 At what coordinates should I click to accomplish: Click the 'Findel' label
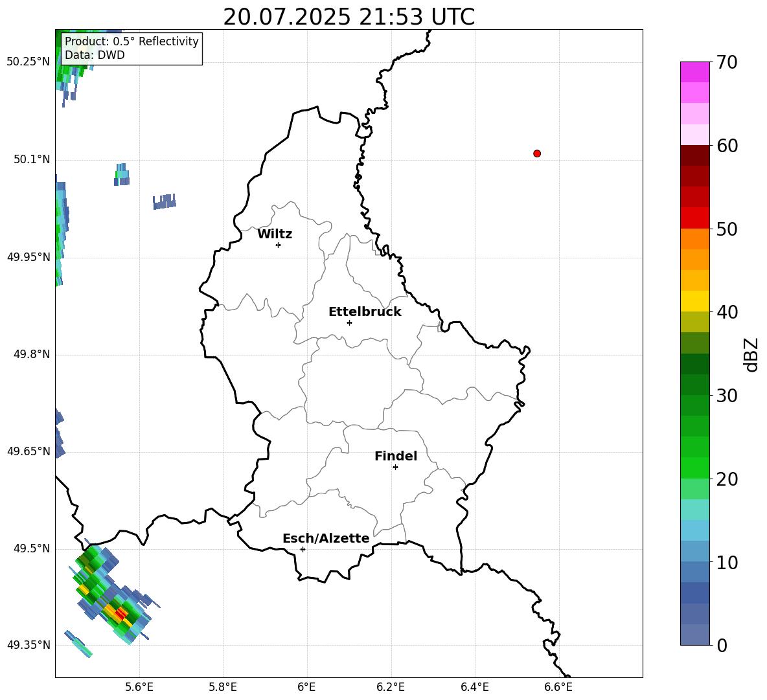click(396, 456)
